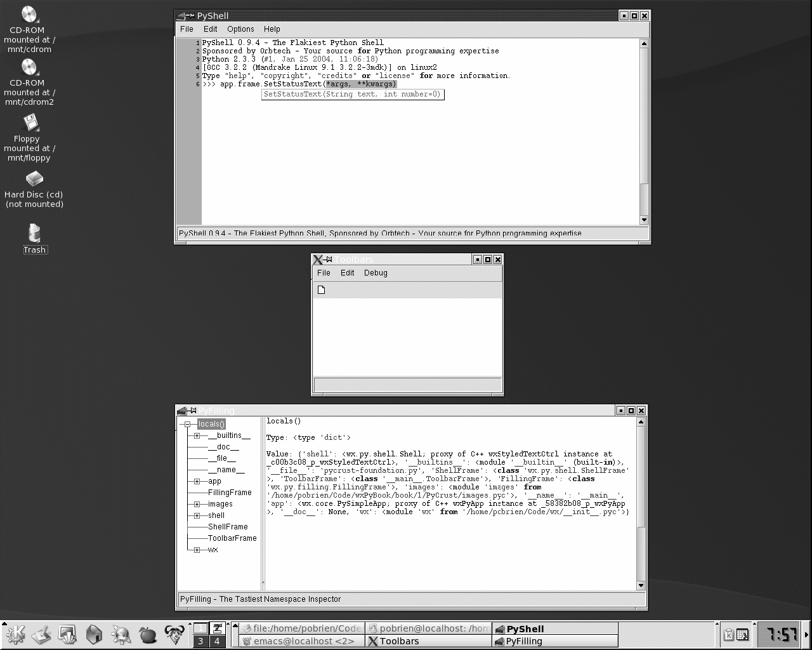Open the Hard Disc (cd) desktop icon
This screenshot has height=650, width=812.
click(34, 189)
